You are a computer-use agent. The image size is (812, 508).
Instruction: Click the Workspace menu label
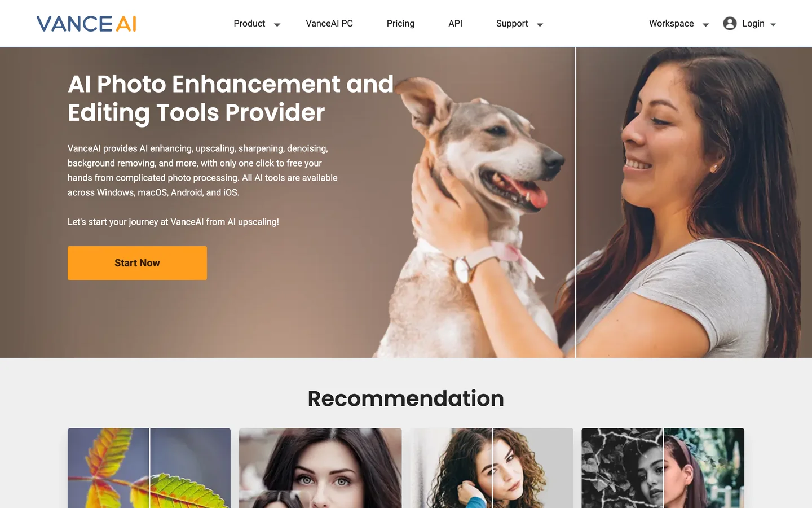(672, 24)
